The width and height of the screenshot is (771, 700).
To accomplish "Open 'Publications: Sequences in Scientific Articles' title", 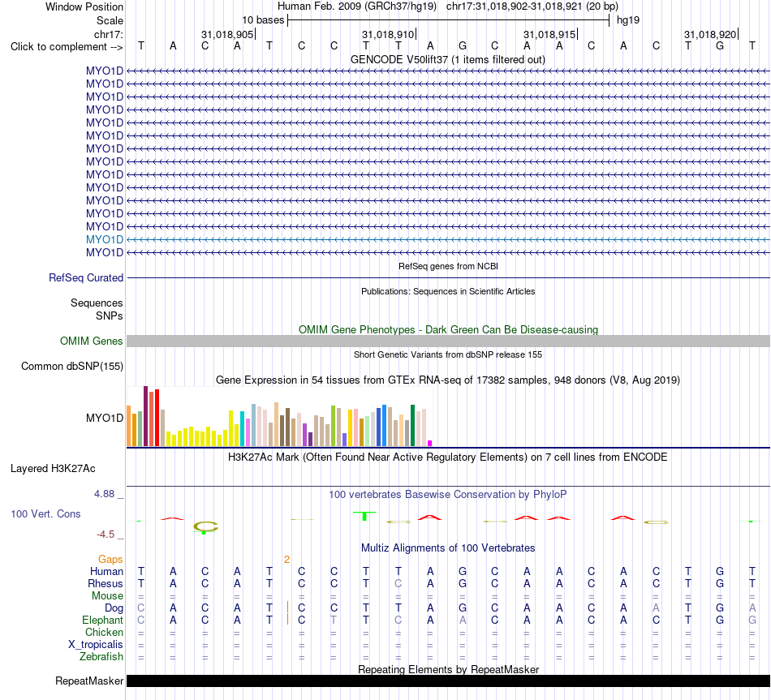I will coord(448,291).
